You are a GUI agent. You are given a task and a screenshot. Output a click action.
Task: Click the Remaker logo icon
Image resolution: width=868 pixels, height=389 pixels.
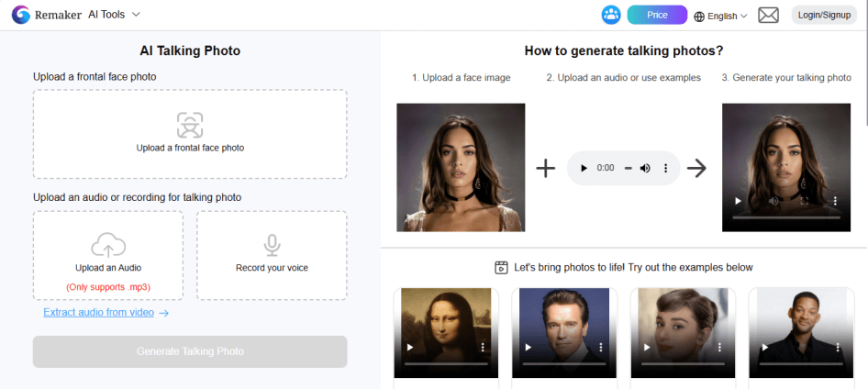21,15
